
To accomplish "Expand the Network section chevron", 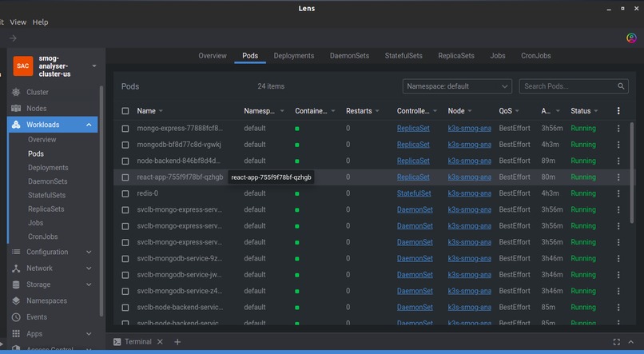I will pos(89,268).
